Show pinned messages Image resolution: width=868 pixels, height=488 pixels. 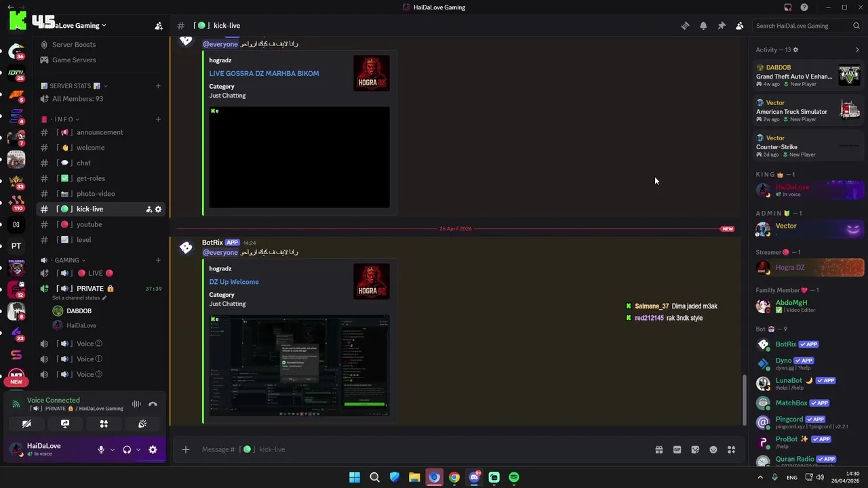pos(722,26)
